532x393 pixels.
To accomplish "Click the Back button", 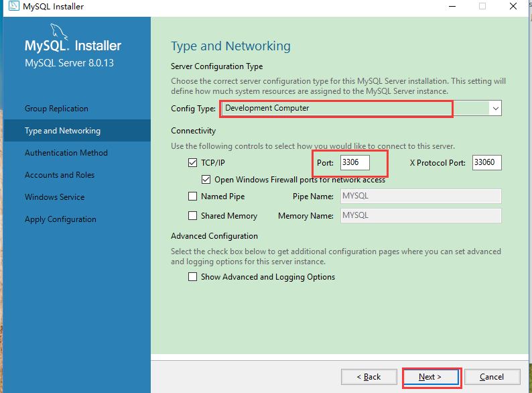I will tap(369, 377).
